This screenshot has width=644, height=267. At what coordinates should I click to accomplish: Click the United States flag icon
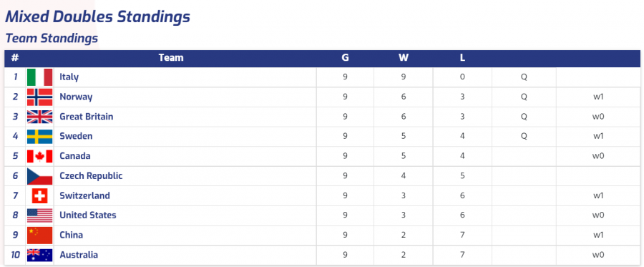coord(40,215)
